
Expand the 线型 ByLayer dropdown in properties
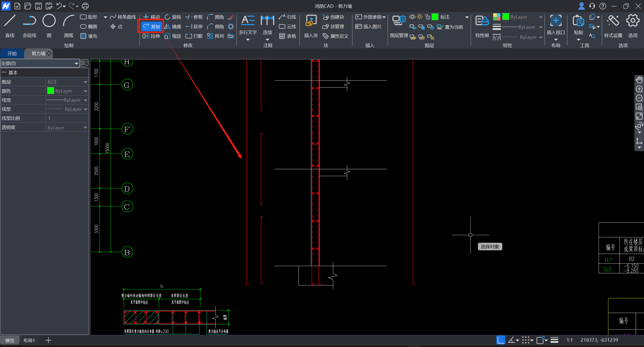pos(86,109)
